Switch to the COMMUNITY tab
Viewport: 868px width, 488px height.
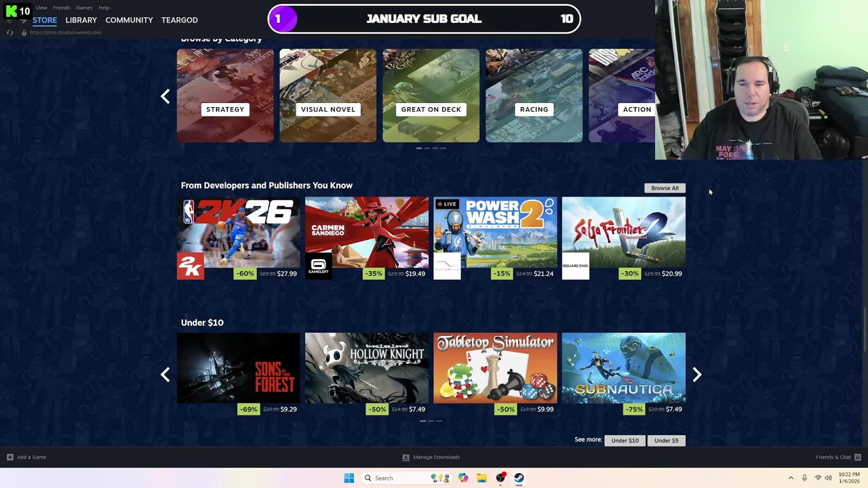tap(129, 20)
